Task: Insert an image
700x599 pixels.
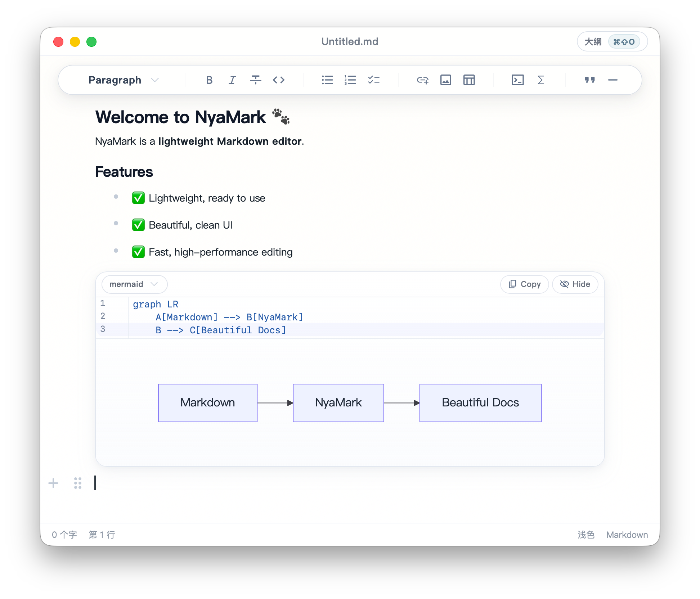Action: [446, 80]
